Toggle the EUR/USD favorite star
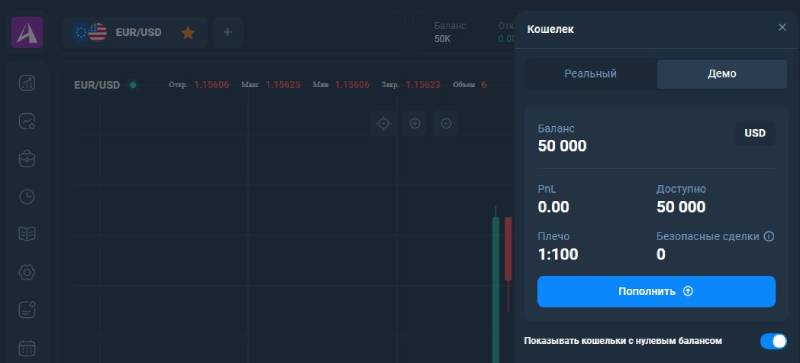The width and height of the screenshot is (800, 363). pos(188,33)
